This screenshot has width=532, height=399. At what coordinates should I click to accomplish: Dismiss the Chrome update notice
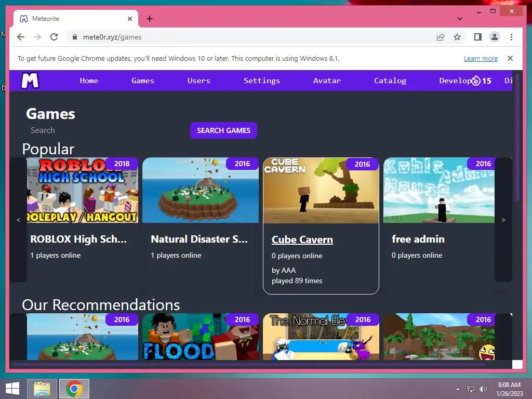(x=510, y=58)
